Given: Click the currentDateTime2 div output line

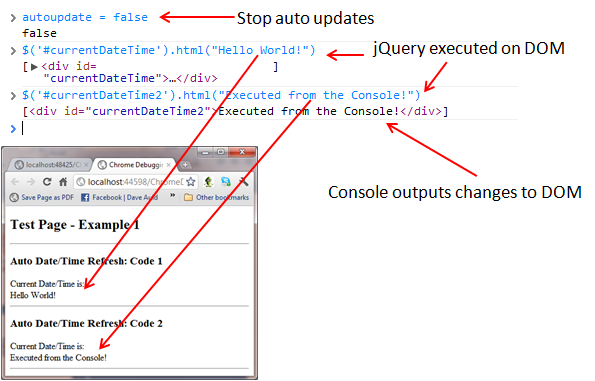Looking at the screenshot, I should 235,111.
